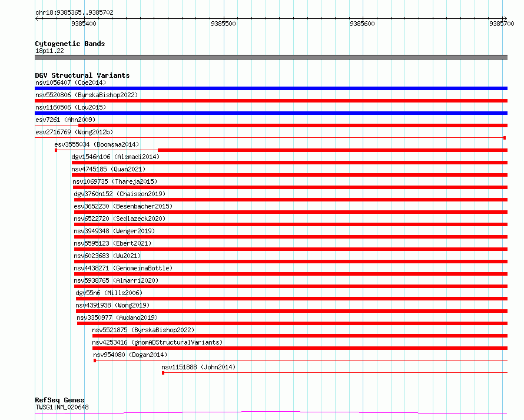Screen dimensions: 524x420
Task: Open variant nsv5595123 (Ebert2021) label
Action: pos(112,243)
